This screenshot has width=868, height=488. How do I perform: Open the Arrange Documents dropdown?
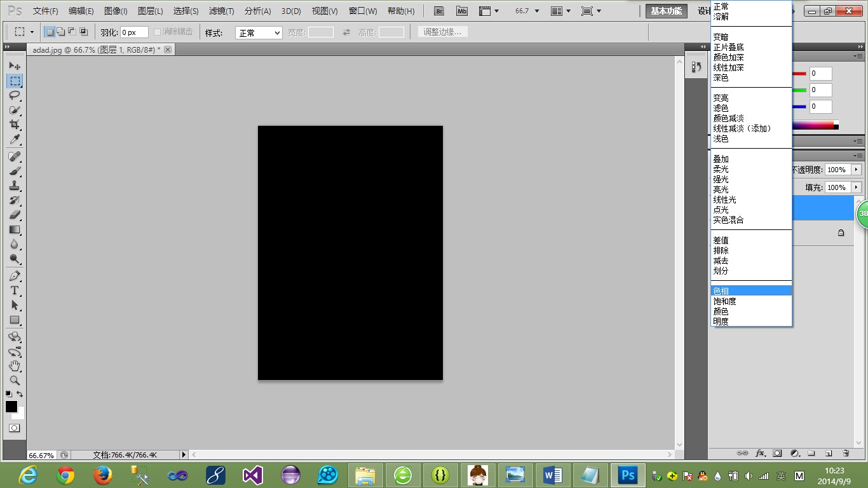tap(560, 11)
